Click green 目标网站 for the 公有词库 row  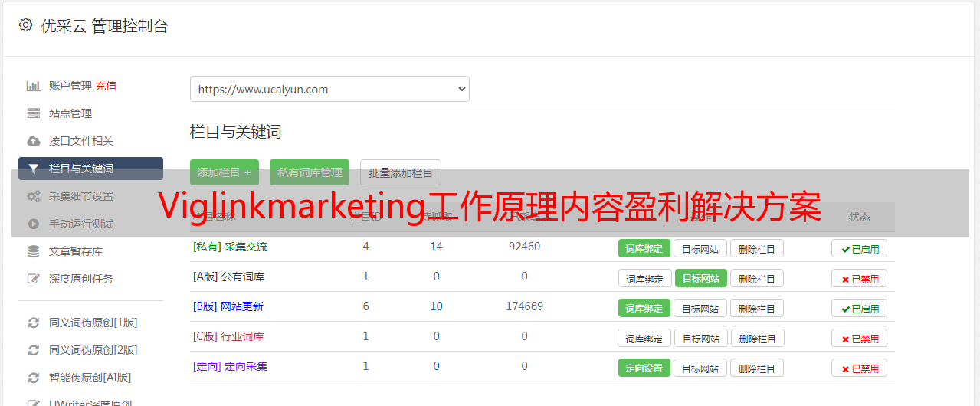(701, 278)
